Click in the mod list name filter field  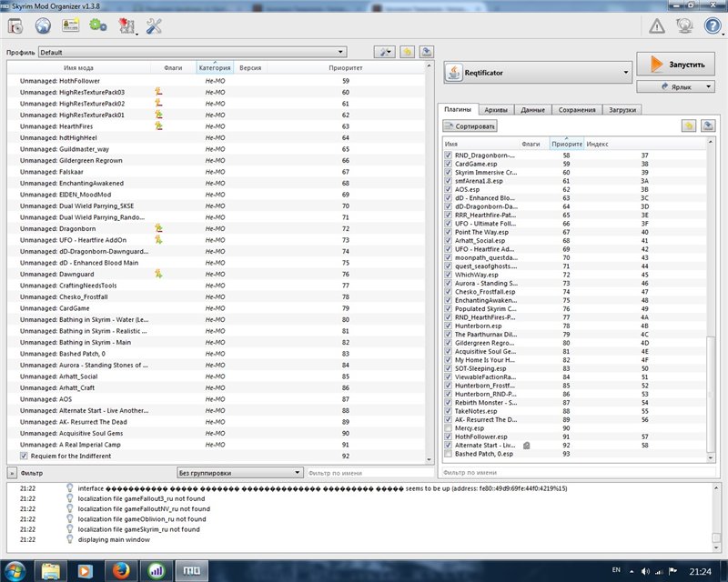pos(369,473)
